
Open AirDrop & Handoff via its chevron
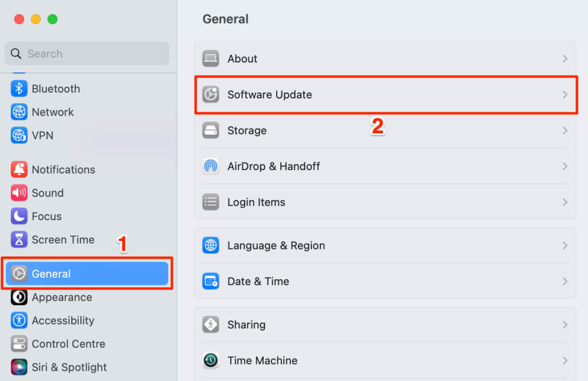coord(565,166)
